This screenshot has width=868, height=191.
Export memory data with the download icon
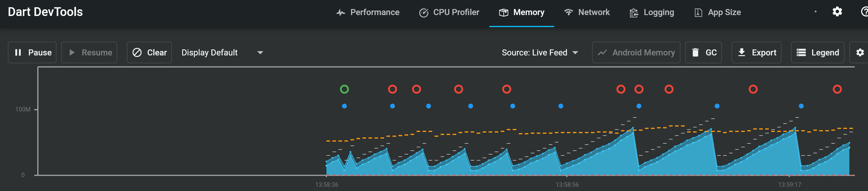click(x=742, y=52)
